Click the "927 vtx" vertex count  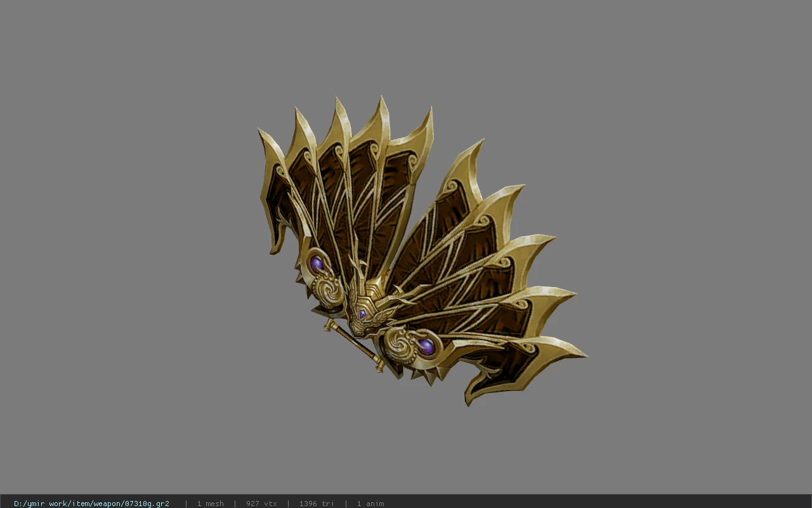click(261, 504)
